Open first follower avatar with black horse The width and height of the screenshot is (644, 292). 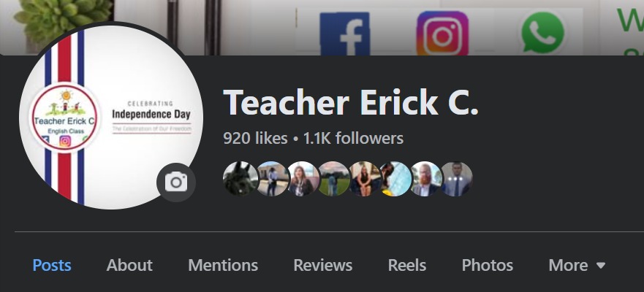coord(240,179)
